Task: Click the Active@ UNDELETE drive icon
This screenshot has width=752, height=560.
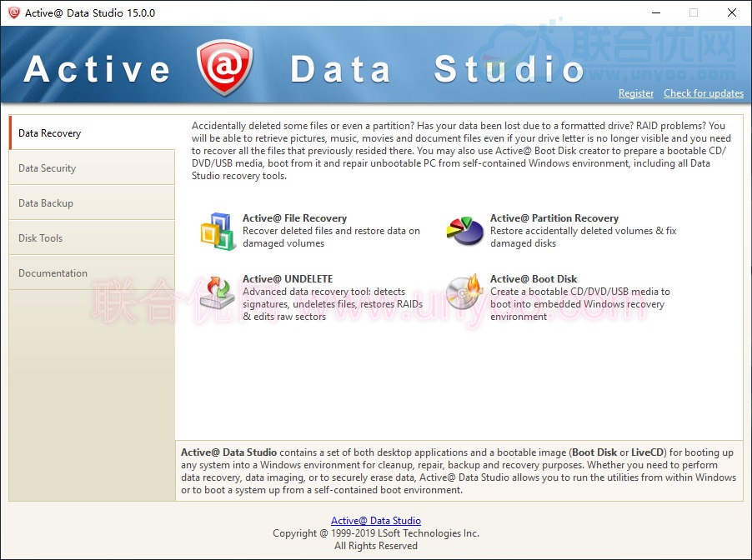Action: coord(218,292)
